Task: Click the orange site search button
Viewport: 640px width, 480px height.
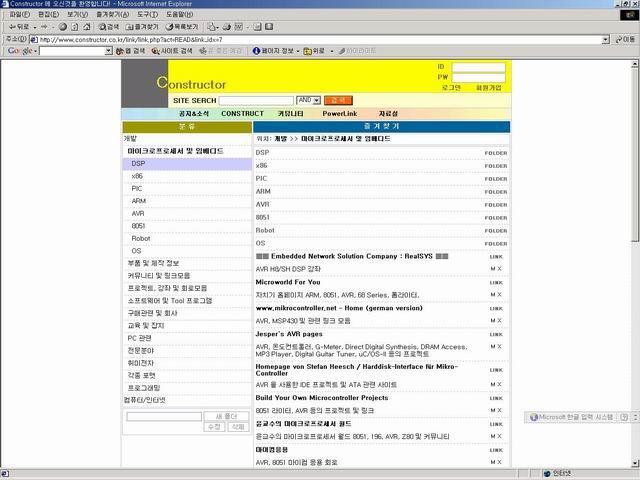Action: pyautogui.click(x=338, y=100)
